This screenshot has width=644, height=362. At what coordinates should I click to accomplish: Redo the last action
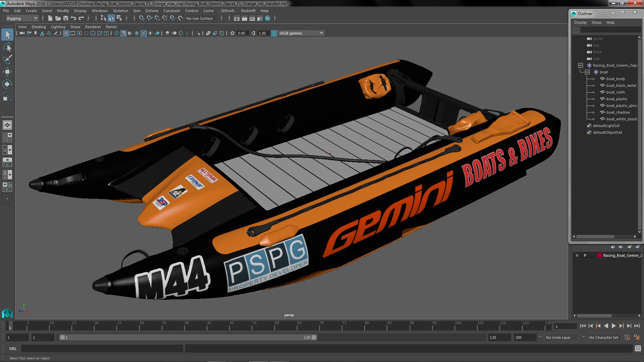pyautogui.click(x=81, y=18)
